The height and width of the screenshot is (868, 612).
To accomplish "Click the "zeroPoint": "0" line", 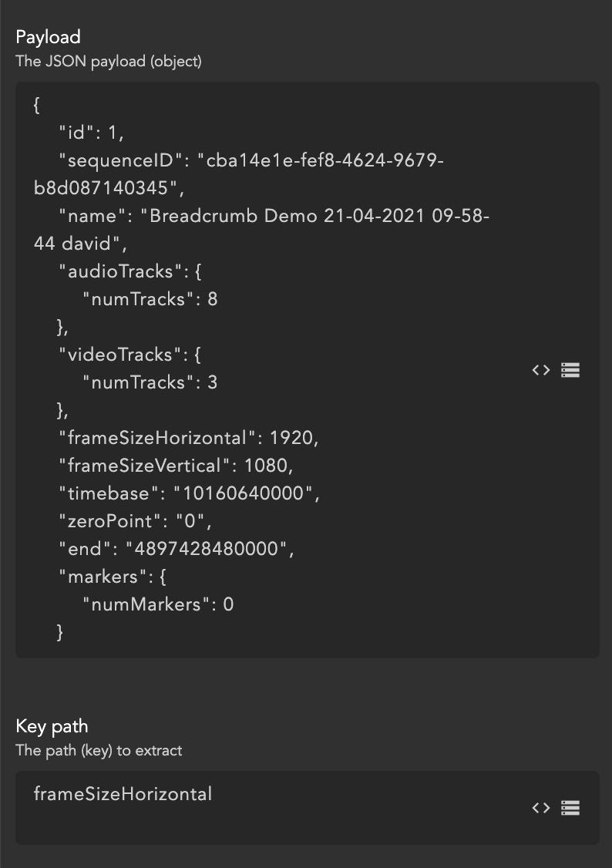I will click(135, 521).
